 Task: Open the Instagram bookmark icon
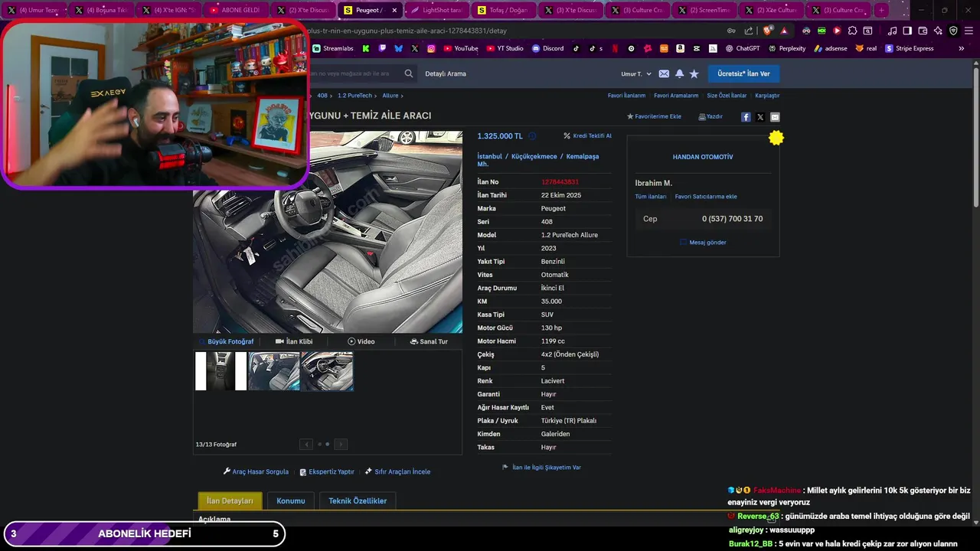pyautogui.click(x=431, y=48)
